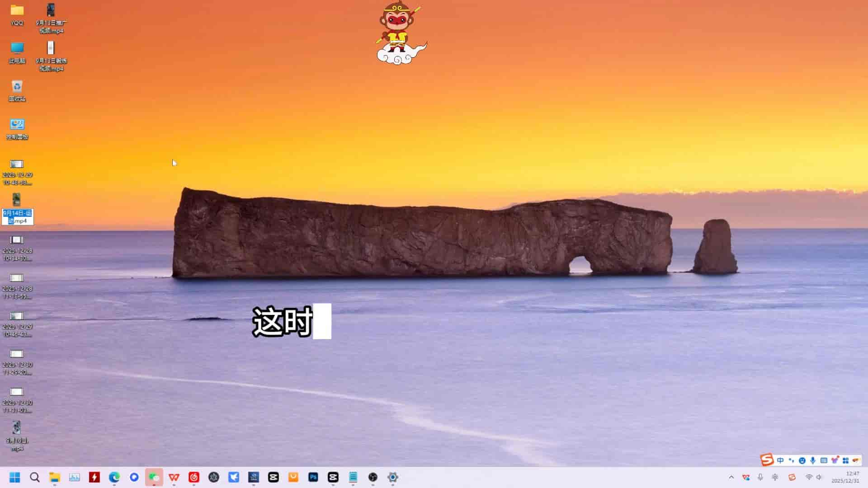The height and width of the screenshot is (488, 868).
Task: Open volume speaker tray icon
Action: coord(819,477)
